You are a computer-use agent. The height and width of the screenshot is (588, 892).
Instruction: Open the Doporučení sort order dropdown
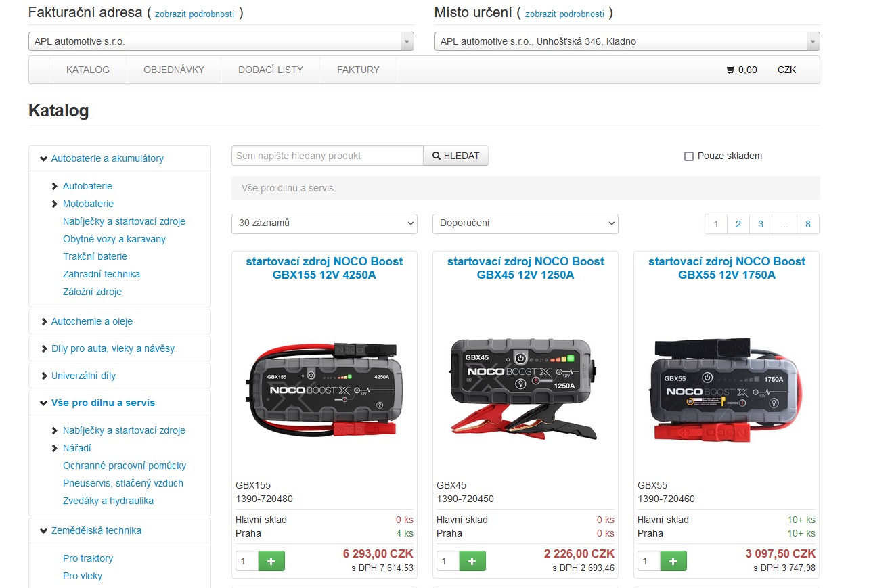click(x=525, y=223)
